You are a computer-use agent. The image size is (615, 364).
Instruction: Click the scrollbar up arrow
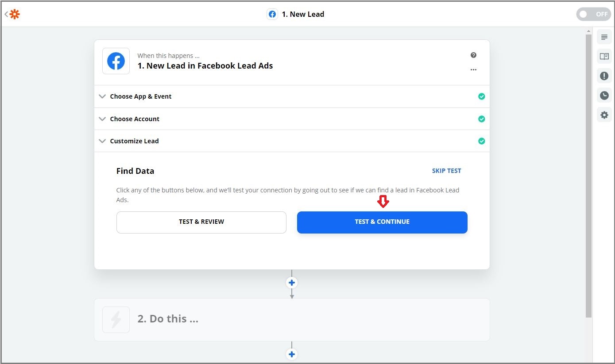pyautogui.click(x=588, y=31)
